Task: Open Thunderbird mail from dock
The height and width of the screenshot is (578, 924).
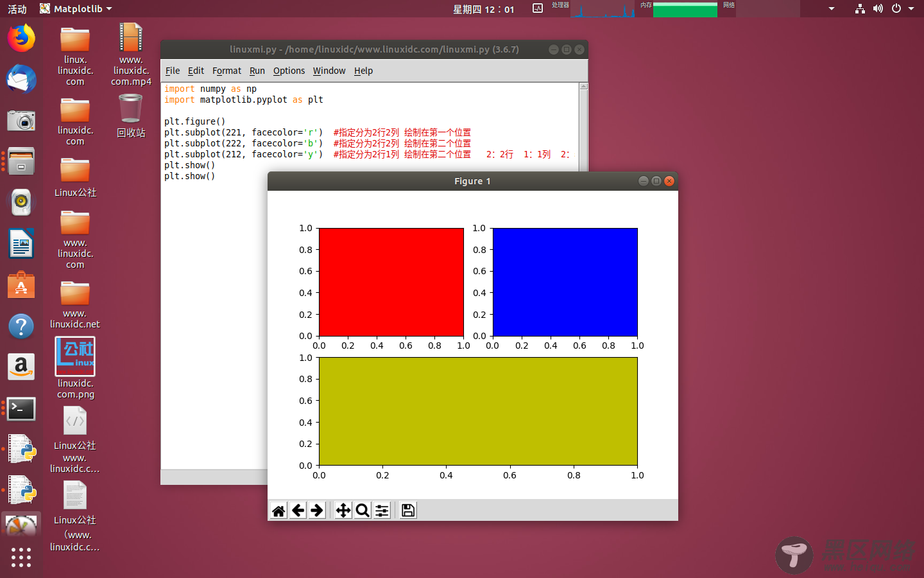Action: (x=21, y=79)
